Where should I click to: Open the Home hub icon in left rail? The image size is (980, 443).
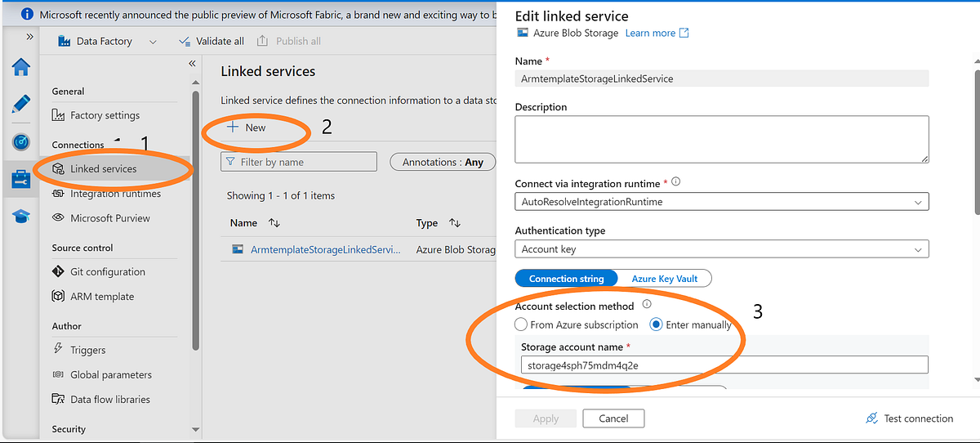[20, 67]
